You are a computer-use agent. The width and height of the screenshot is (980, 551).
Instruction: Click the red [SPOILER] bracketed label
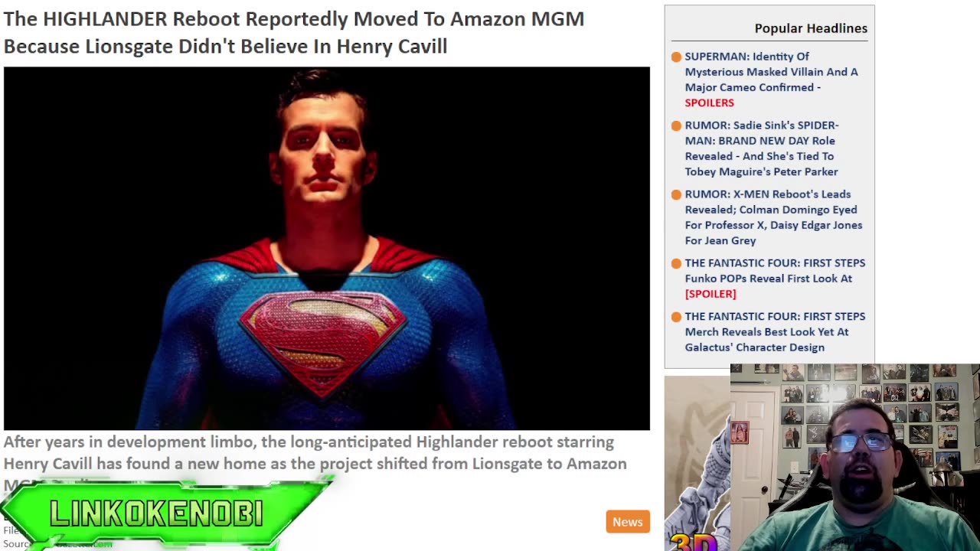[710, 294]
